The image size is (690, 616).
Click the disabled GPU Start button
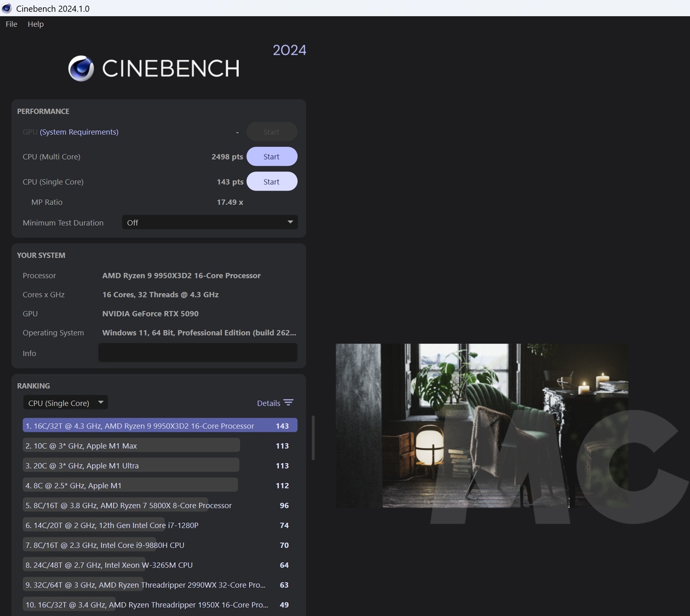click(x=272, y=132)
